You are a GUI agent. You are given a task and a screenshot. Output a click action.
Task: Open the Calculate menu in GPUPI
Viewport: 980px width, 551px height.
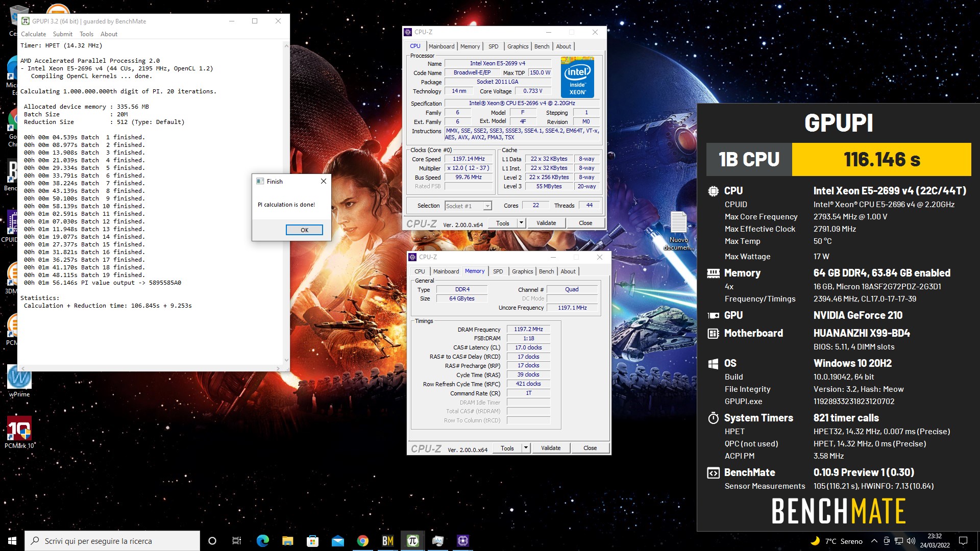pyautogui.click(x=33, y=34)
